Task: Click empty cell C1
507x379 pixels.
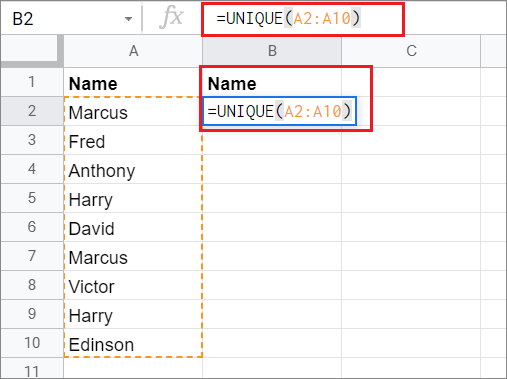Action: pyautogui.click(x=411, y=82)
